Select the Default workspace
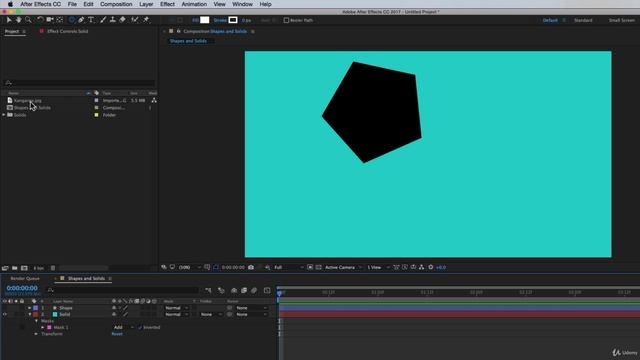 [550, 20]
